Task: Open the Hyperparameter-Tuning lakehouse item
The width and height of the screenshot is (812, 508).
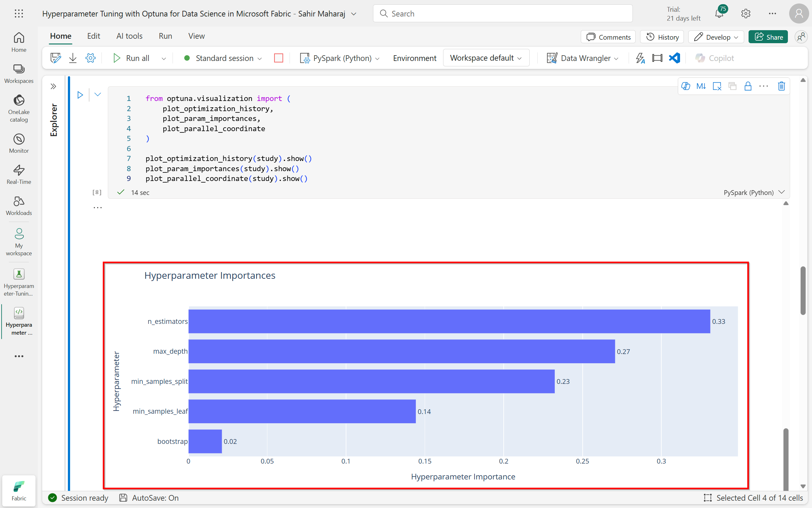Action: click(x=19, y=282)
